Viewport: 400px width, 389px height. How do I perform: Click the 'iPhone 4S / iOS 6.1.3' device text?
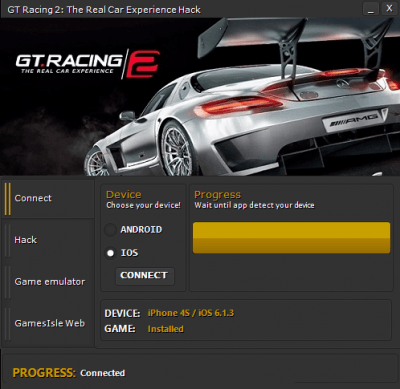point(191,313)
